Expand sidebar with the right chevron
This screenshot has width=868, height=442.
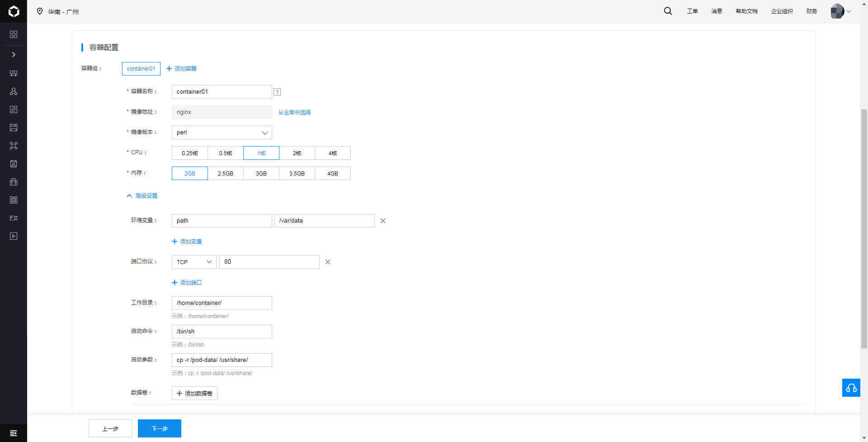[14, 54]
